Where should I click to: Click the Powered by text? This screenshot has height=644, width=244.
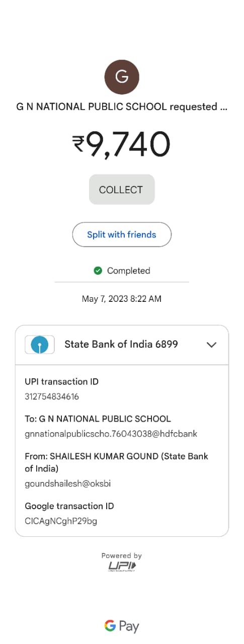122,555
